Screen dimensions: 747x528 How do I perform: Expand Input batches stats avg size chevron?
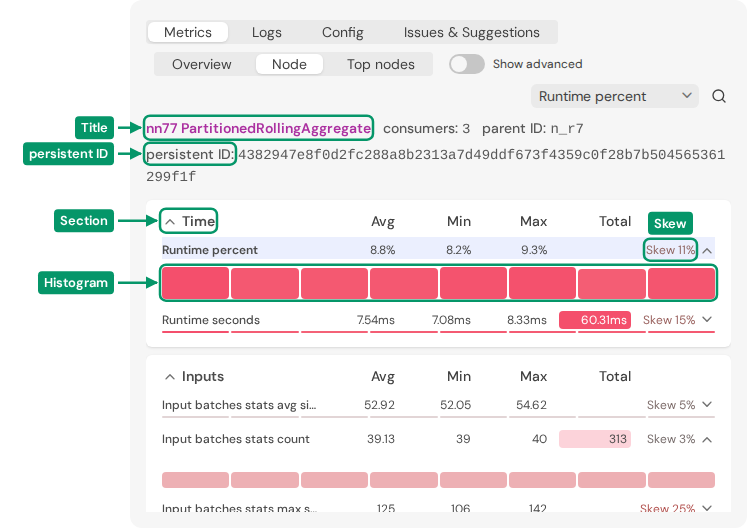pos(707,405)
